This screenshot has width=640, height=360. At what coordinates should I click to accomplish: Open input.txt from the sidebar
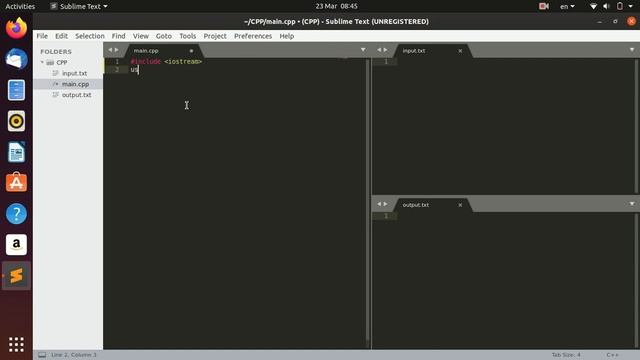pyautogui.click(x=74, y=73)
